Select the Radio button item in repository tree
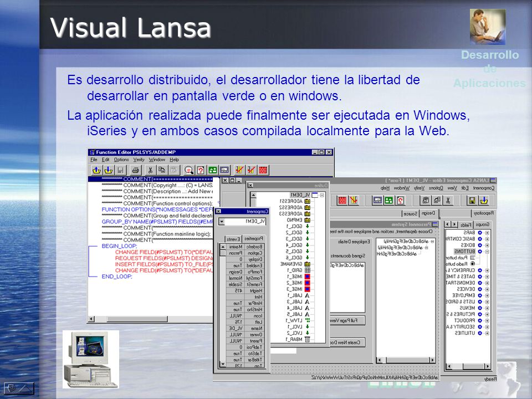This screenshot has height=399, width=532. click(461, 264)
